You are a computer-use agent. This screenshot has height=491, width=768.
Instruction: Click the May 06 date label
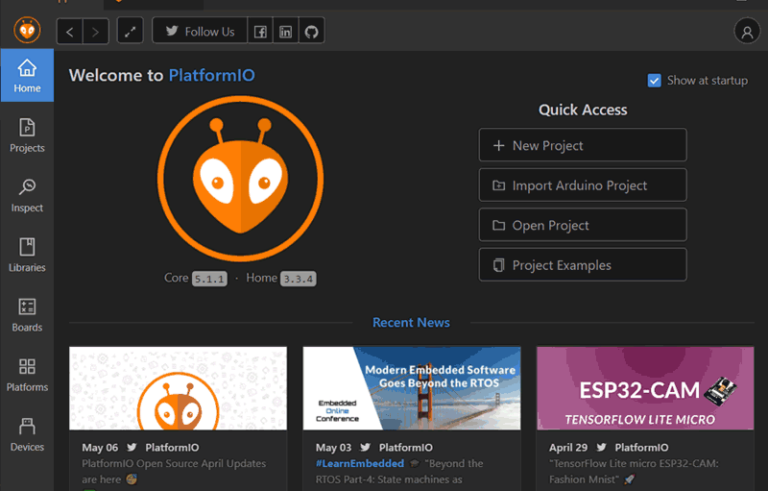(100, 447)
